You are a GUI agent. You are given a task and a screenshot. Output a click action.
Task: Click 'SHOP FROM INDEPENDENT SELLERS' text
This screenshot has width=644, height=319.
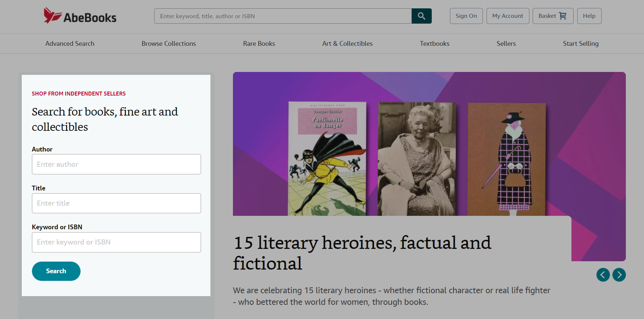point(79,94)
